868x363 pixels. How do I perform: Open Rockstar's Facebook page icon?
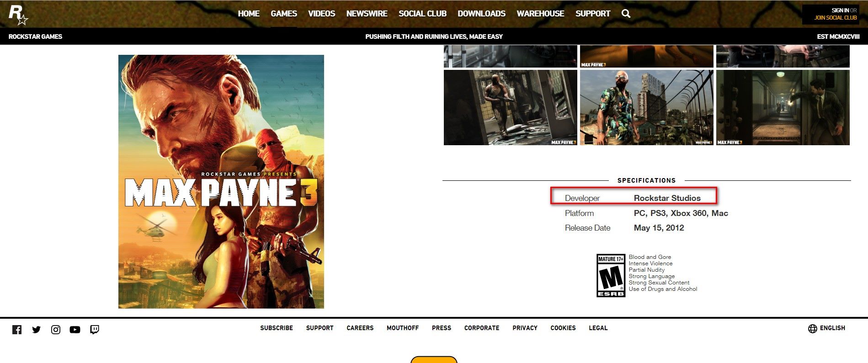[x=17, y=330]
